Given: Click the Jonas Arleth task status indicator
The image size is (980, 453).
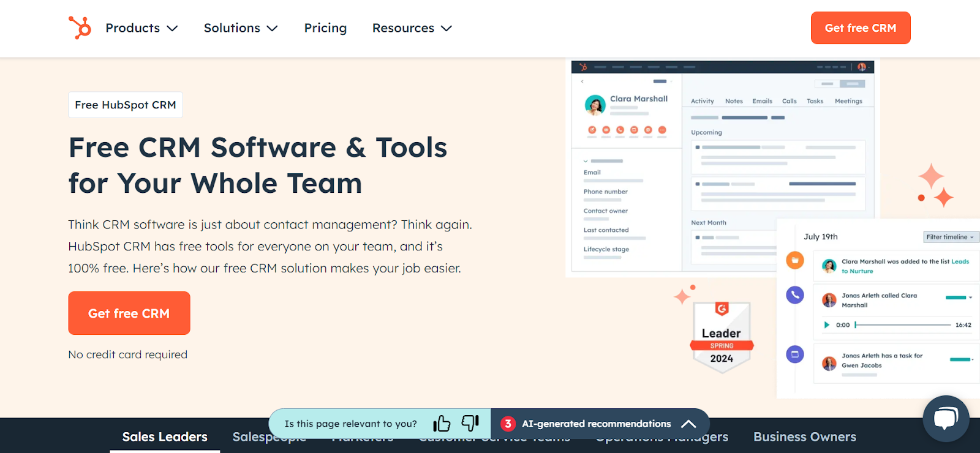Looking at the screenshot, I should (962, 359).
